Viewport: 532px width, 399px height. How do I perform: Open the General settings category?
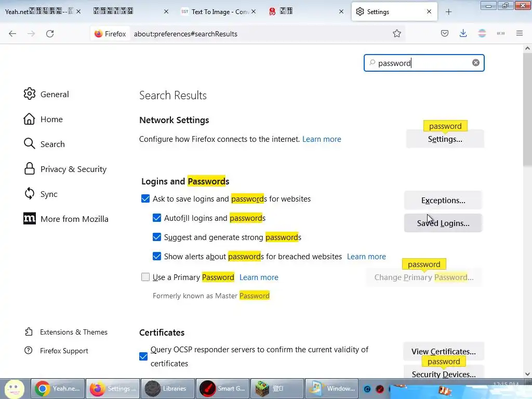tap(46, 94)
